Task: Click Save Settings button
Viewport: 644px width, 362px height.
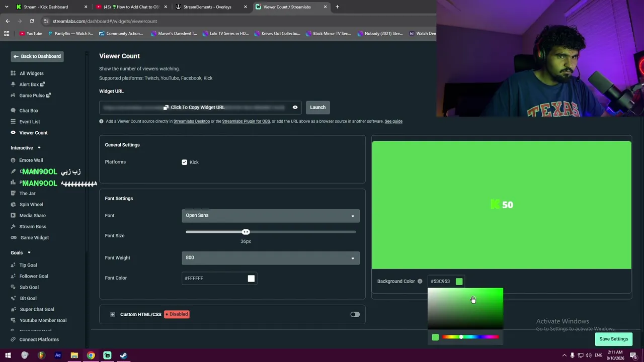Action: coord(613,339)
